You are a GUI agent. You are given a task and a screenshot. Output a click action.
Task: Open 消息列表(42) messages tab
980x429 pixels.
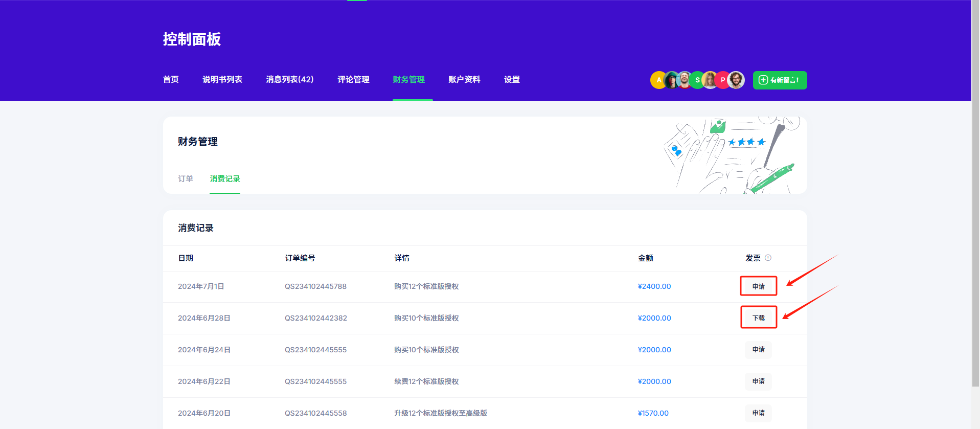click(289, 79)
